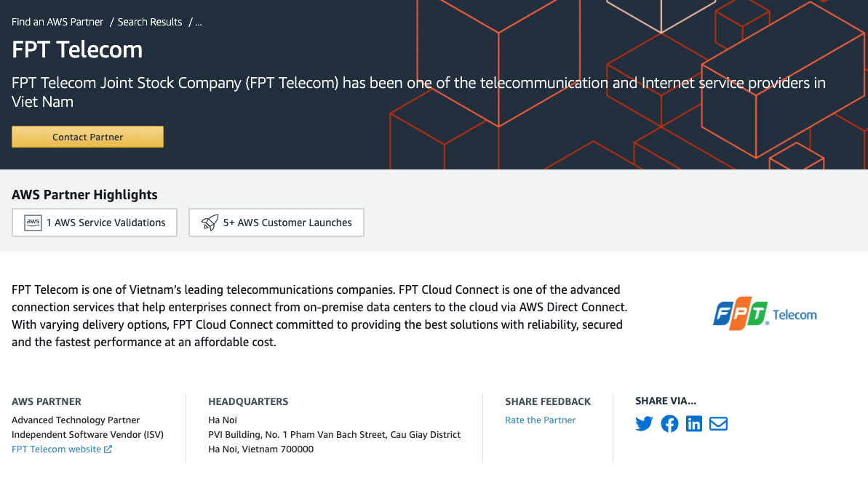This screenshot has height=488, width=868.
Task: Click the AWS logo in Service Validations
Action: pyautogui.click(x=33, y=223)
